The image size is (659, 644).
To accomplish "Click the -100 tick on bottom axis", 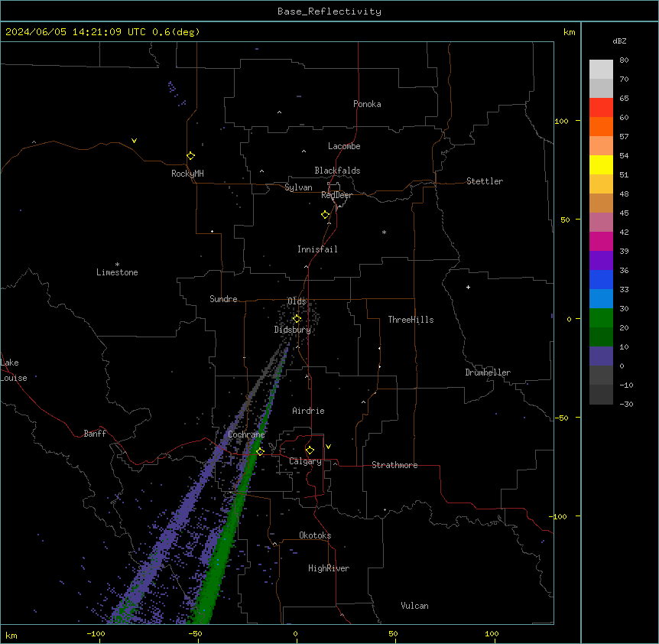I will click(96, 633).
